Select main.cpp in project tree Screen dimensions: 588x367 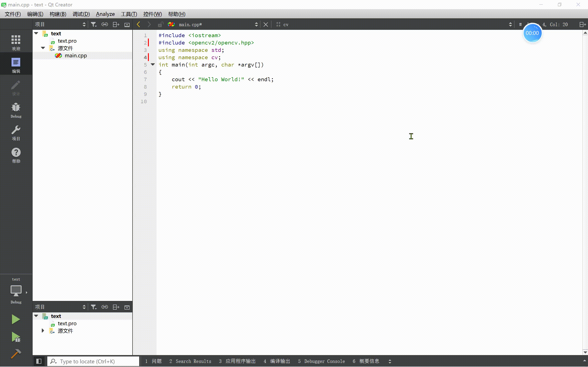click(76, 56)
